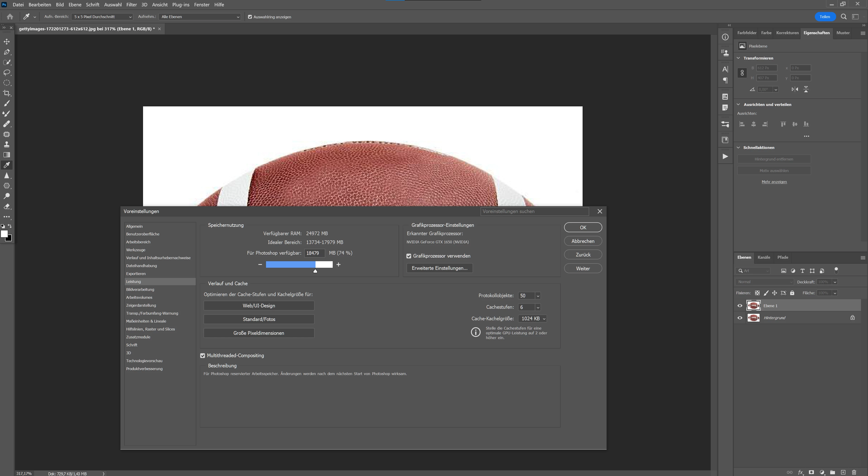This screenshot has height=476, width=868.
Task: Click the search magnifier icon at top right
Action: tap(843, 17)
